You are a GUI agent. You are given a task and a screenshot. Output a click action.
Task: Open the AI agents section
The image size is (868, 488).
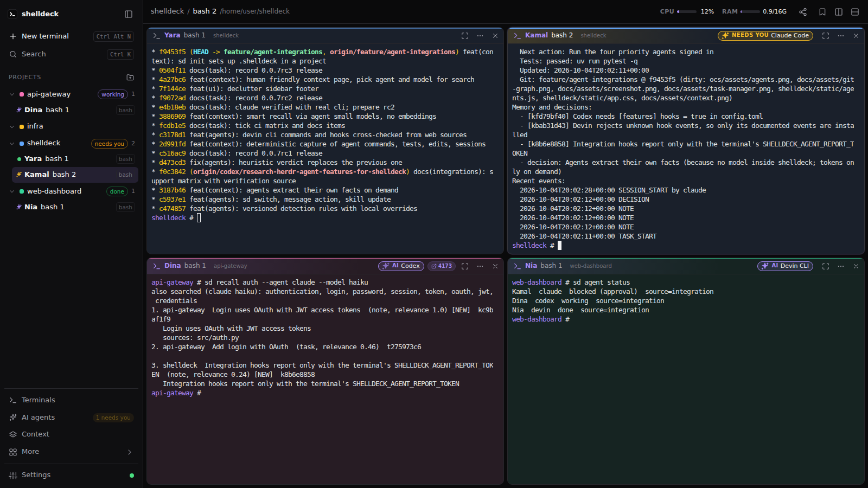pos(71,418)
